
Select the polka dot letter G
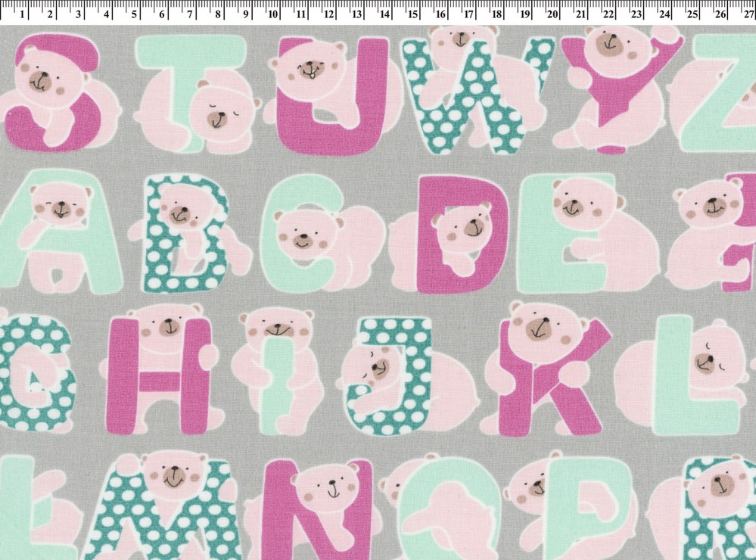point(36,372)
